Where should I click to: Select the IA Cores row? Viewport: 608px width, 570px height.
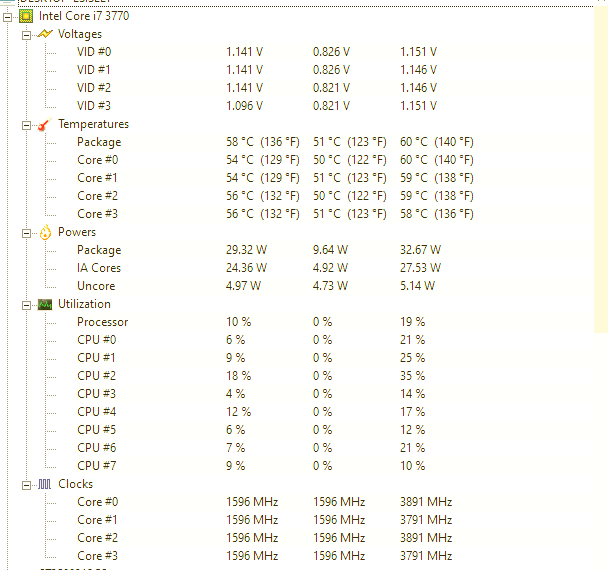point(99,268)
